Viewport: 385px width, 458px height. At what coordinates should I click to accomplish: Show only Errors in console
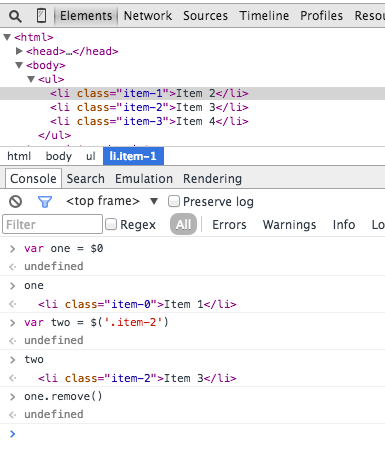pyautogui.click(x=229, y=225)
